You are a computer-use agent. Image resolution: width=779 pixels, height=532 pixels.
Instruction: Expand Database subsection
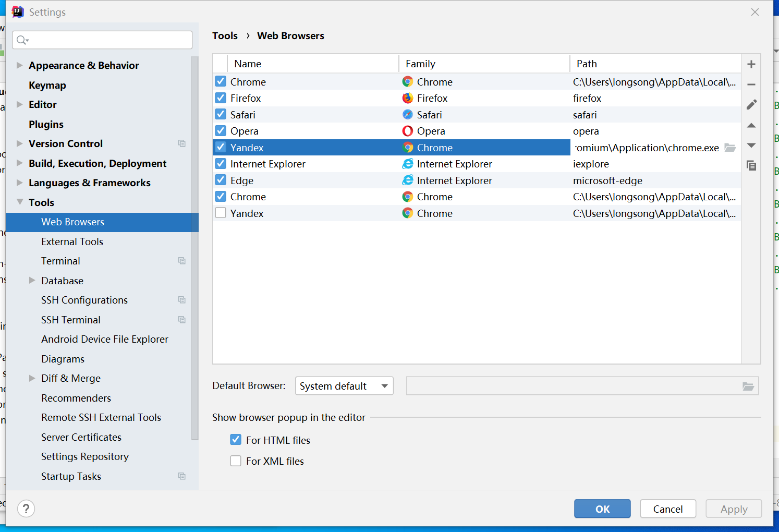pos(32,281)
